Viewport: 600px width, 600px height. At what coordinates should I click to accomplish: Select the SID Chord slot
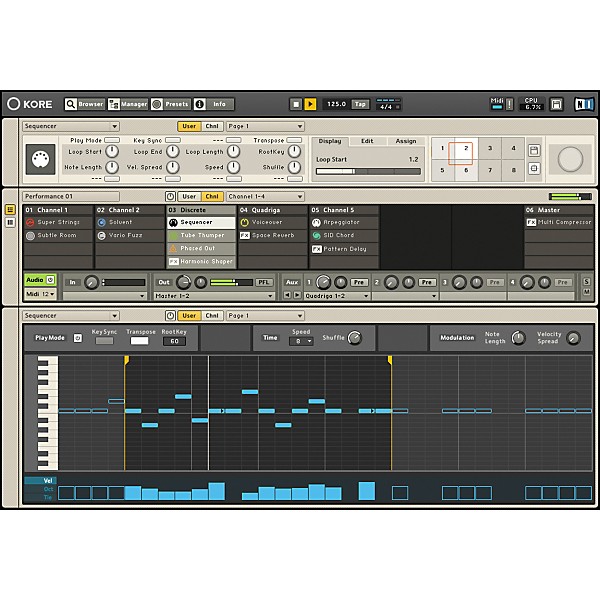[x=344, y=235]
